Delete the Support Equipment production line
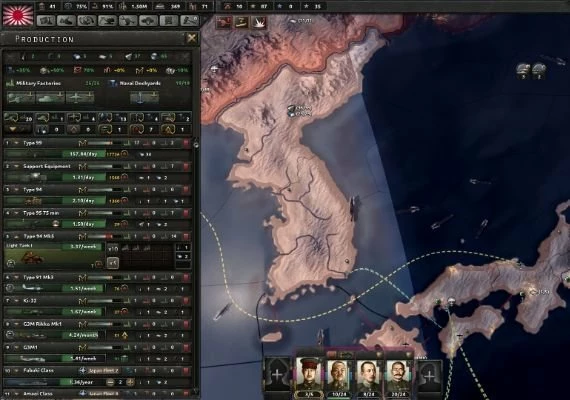 (186, 167)
